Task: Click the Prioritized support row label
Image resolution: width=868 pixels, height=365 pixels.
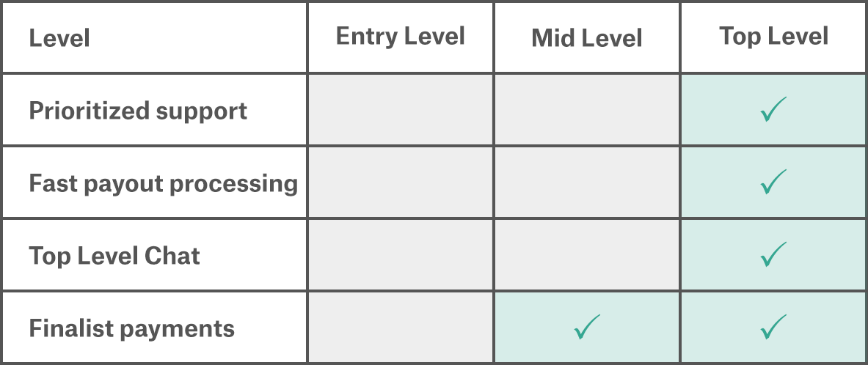Action: 138,111
